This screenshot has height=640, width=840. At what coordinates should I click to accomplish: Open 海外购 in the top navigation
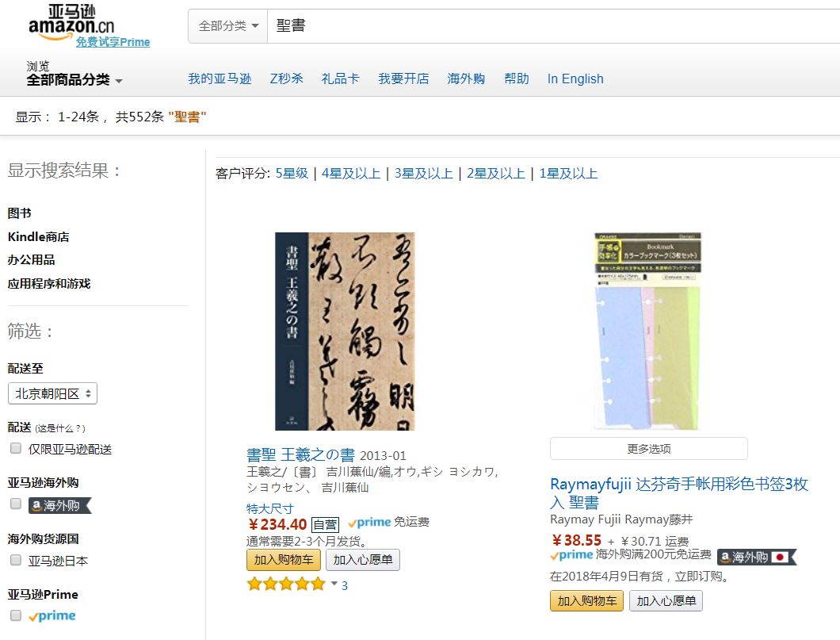coord(466,79)
